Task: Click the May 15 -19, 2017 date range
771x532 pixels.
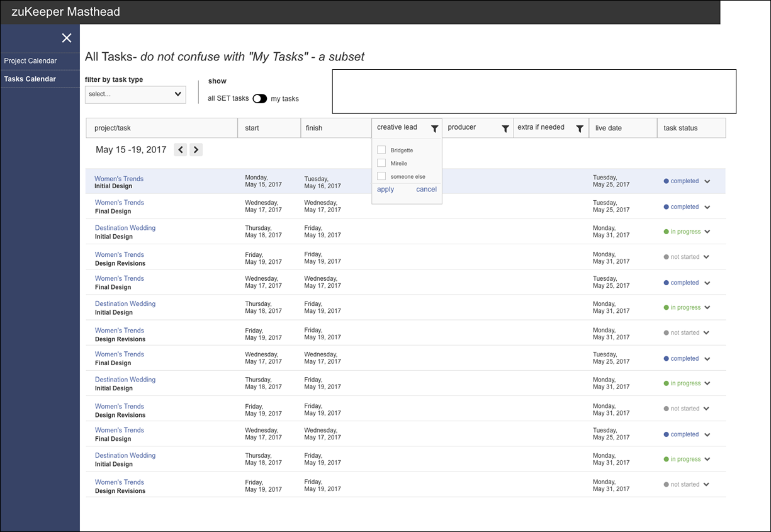Action: tap(131, 150)
